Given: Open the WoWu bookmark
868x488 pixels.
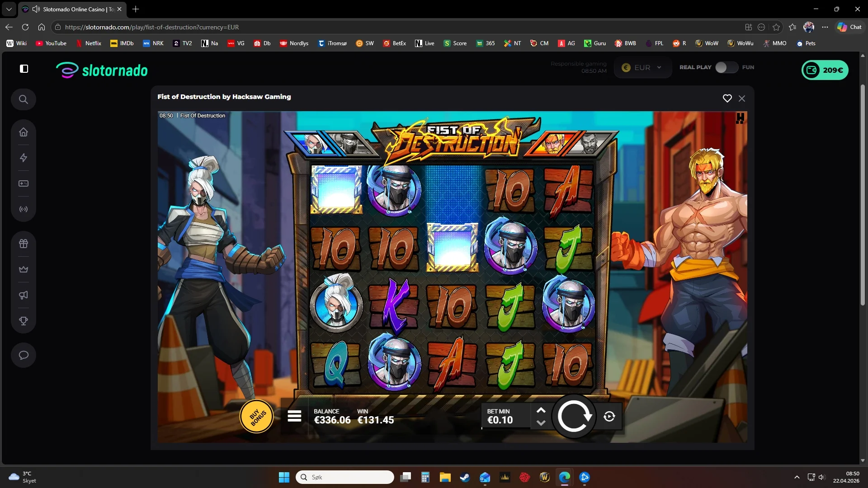Looking at the screenshot, I should click(x=740, y=43).
